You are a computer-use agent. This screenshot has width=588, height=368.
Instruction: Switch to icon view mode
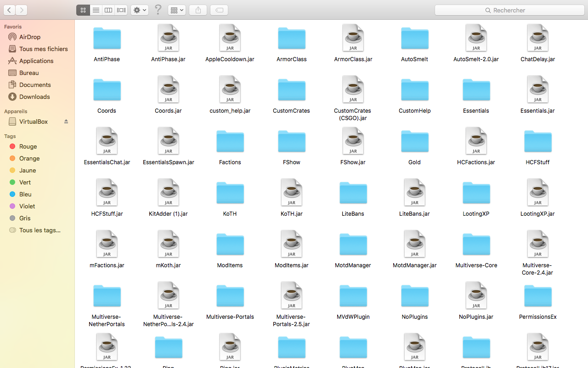pyautogui.click(x=83, y=10)
